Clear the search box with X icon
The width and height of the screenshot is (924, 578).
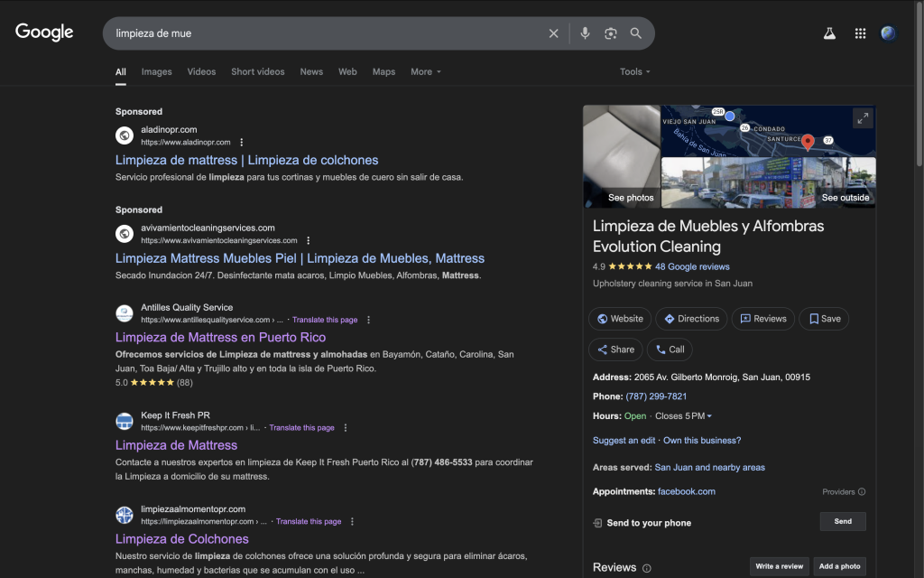[554, 33]
